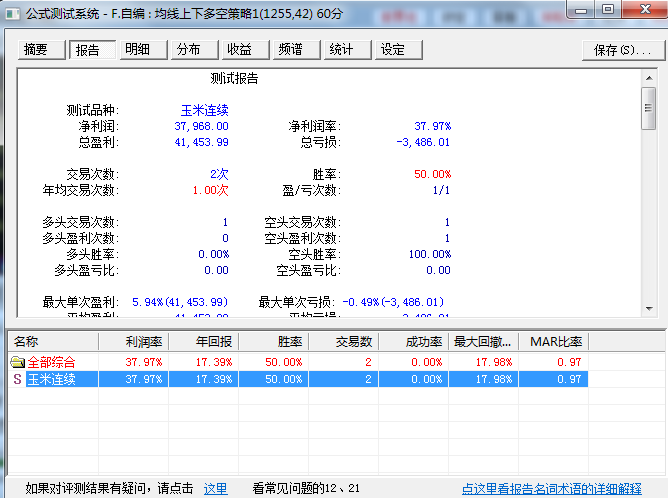Open the 设定 tab

coord(393,50)
